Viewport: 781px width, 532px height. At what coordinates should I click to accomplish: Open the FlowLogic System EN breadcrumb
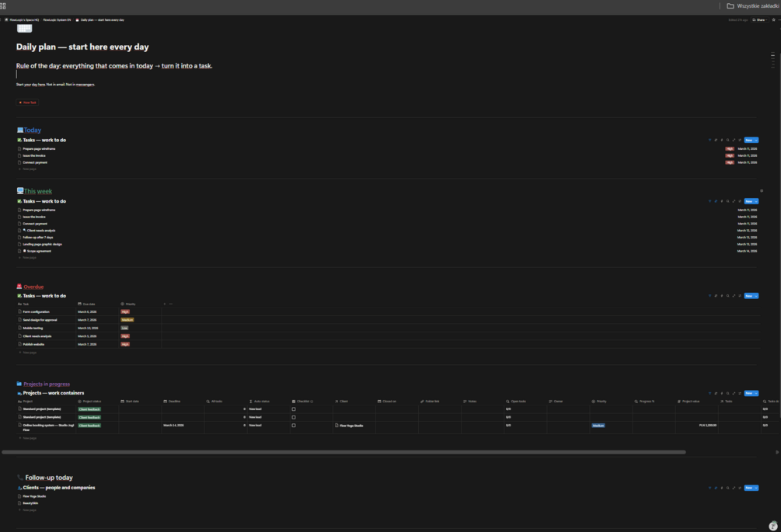point(57,20)
